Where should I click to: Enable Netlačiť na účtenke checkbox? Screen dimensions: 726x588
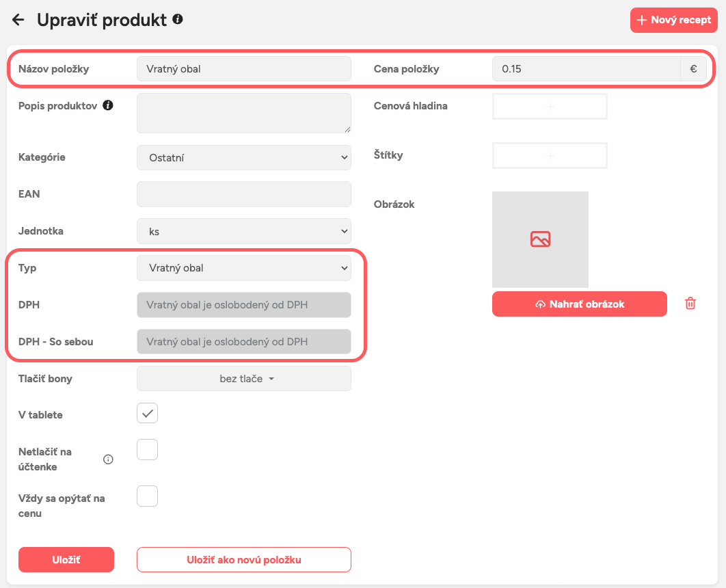point(148,450)
